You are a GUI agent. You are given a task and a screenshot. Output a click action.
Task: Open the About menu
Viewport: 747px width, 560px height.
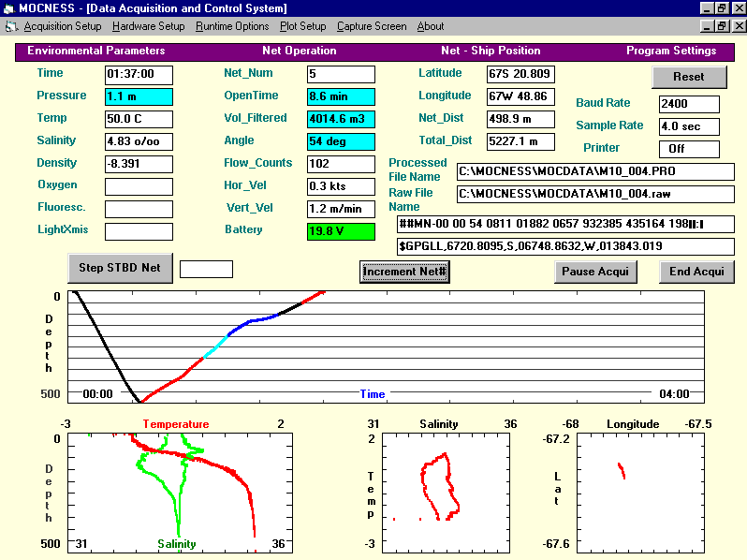pos(431,26)
